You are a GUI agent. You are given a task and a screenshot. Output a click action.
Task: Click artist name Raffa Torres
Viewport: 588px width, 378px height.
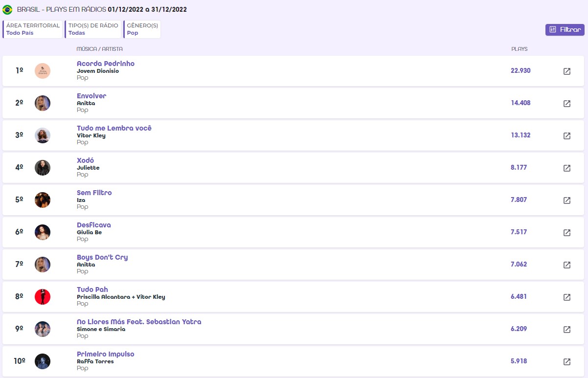pyautogui.click(x=95, y=361)
